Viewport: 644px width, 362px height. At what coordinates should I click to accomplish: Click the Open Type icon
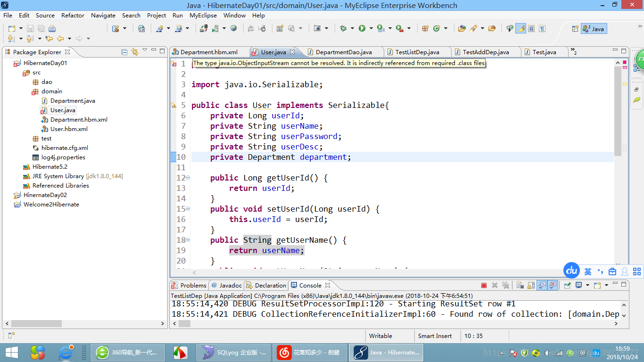[x=462, y=28]
